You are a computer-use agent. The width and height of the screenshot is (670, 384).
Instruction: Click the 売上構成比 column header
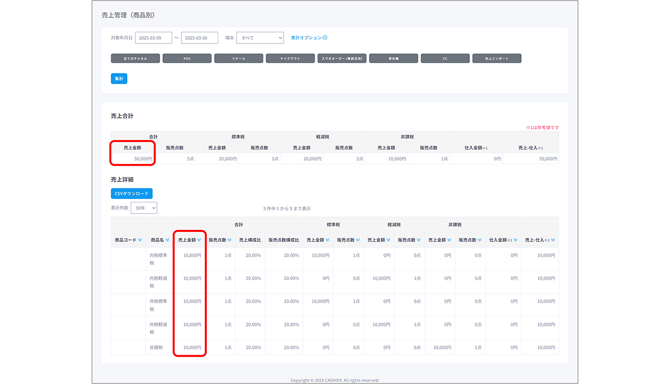[250, 240]
